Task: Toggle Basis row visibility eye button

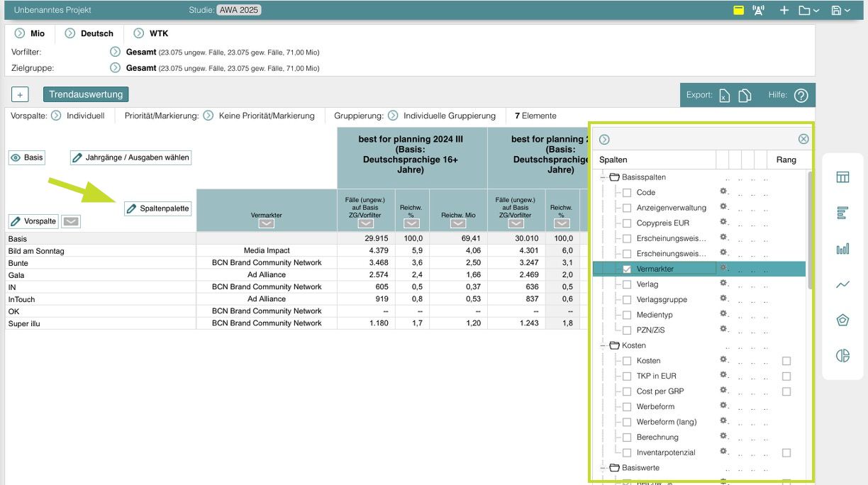Action: pyautogui.click(x=26, y=157)
